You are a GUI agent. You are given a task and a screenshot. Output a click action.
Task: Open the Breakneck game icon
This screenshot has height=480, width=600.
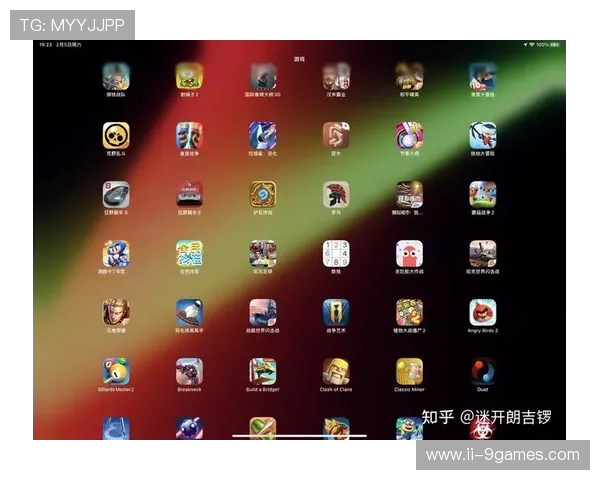click(x=189, y=371)
